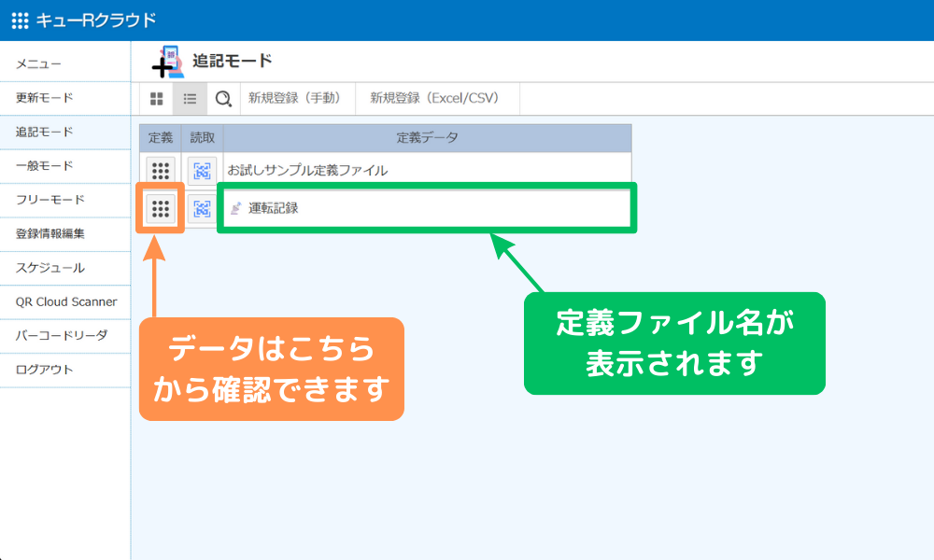
Task: Switch to tile grid view
Action: [156, 99]
